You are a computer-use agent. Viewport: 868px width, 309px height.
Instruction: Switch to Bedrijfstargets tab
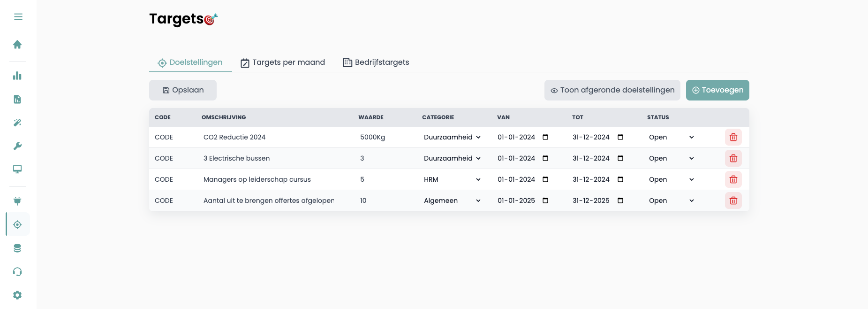coord(376,62)
